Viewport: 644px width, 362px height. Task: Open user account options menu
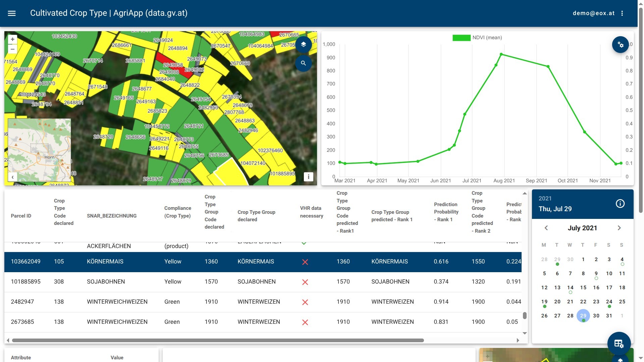pyautogui.click(x=622, y=13)
